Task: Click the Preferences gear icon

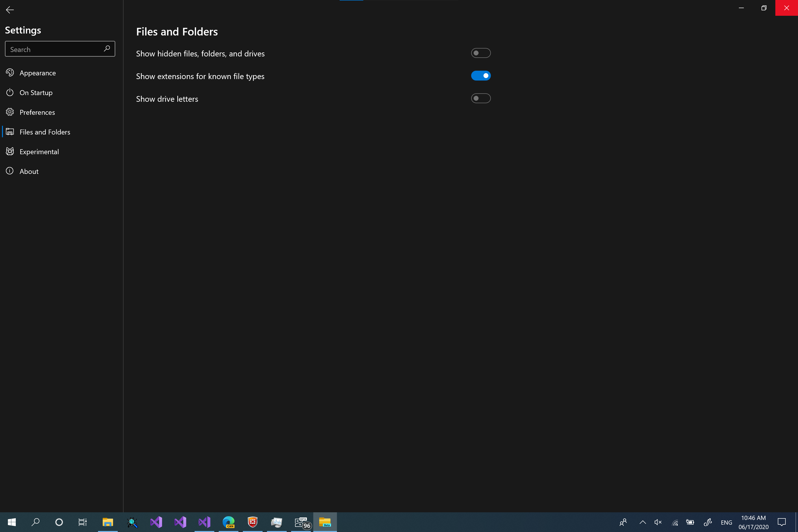Action: click(x=10, y=112)
